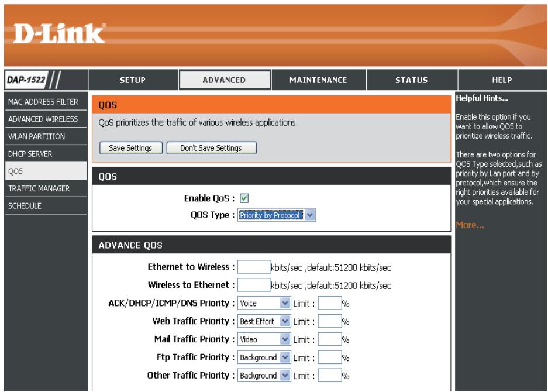Click the Ethernet to Wireless input field
Screen dimensions: 548x392
[x=254, y=267]
